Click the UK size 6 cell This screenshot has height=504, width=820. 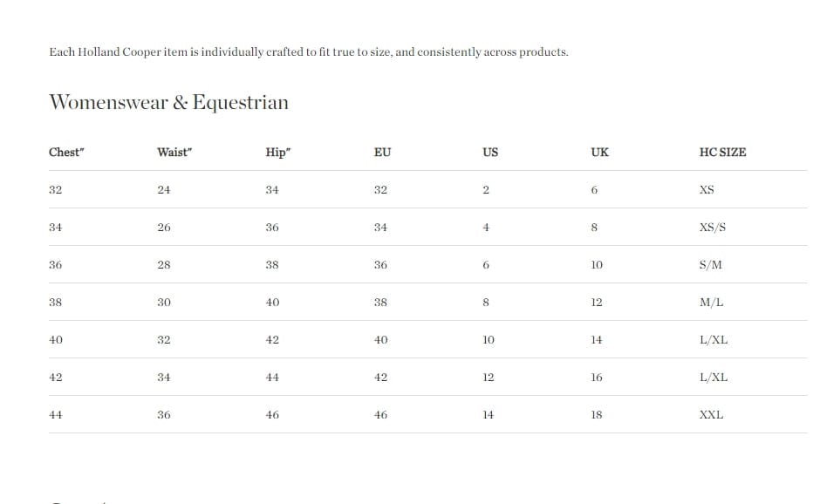[594, 190]
